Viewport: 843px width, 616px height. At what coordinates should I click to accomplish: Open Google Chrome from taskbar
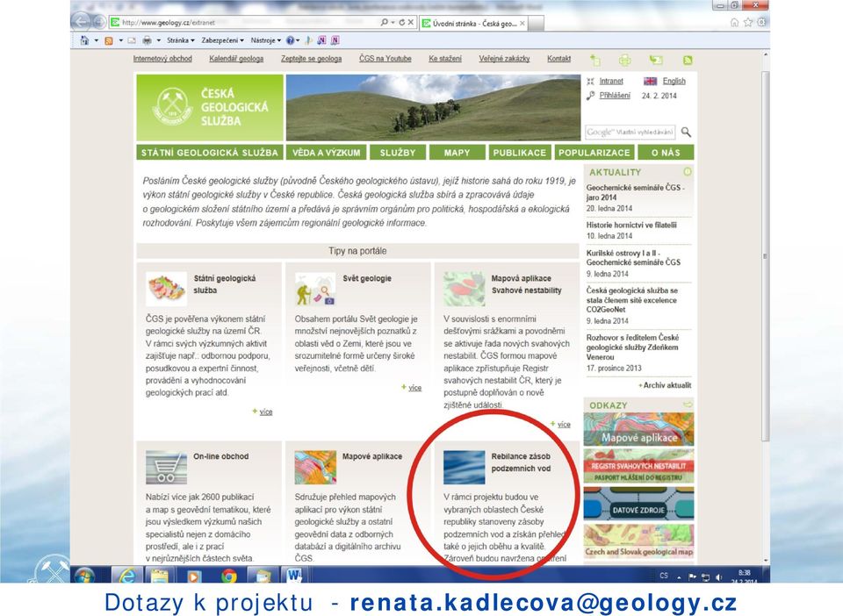(x=229, y=576)
